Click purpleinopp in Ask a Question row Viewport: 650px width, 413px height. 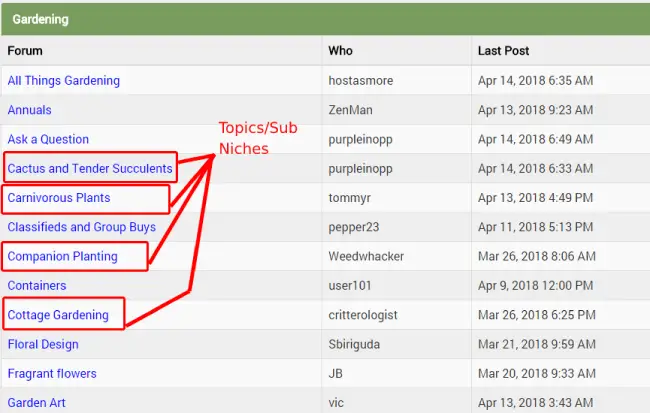(360, 140)
